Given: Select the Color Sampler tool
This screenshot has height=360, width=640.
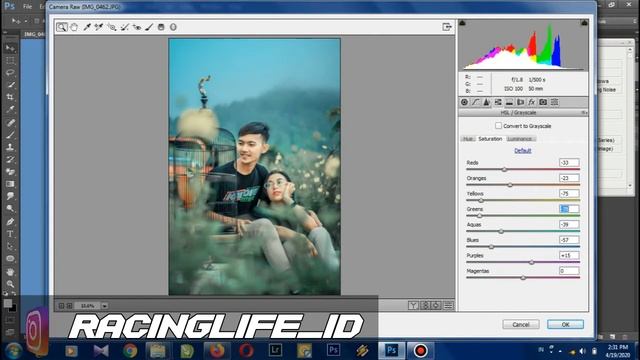Looking at the screenshot, I should pyautogui.click(x=99, y=27).
